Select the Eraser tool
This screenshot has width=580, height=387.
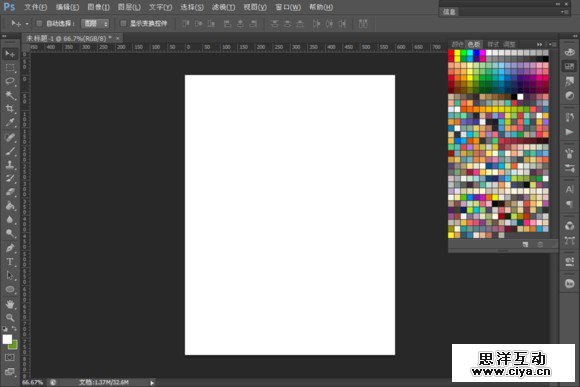click(10, 192)
